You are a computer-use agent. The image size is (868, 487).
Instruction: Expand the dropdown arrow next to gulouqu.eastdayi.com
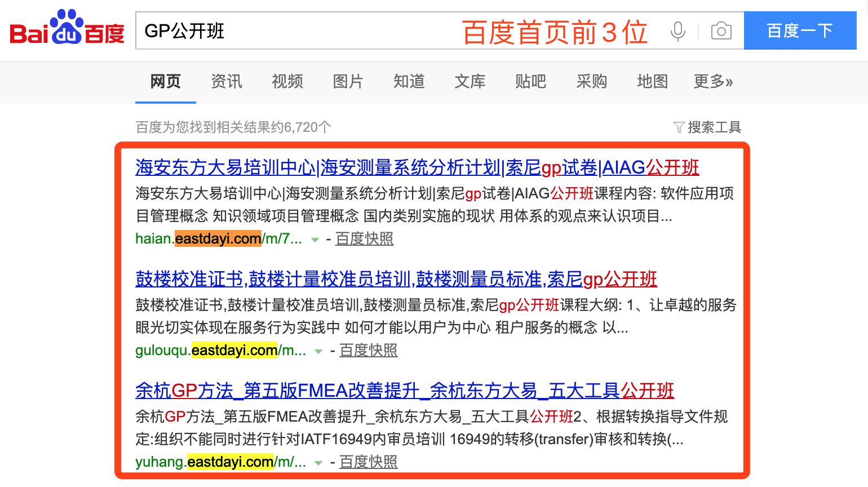317,351
